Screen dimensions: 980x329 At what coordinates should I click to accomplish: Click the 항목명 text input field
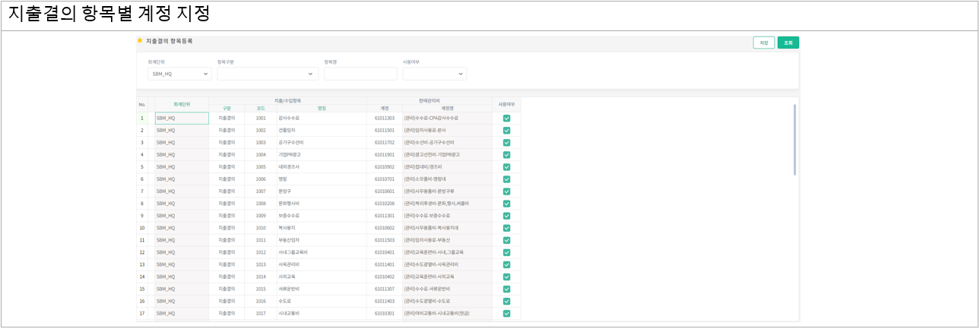pos(360,74)
